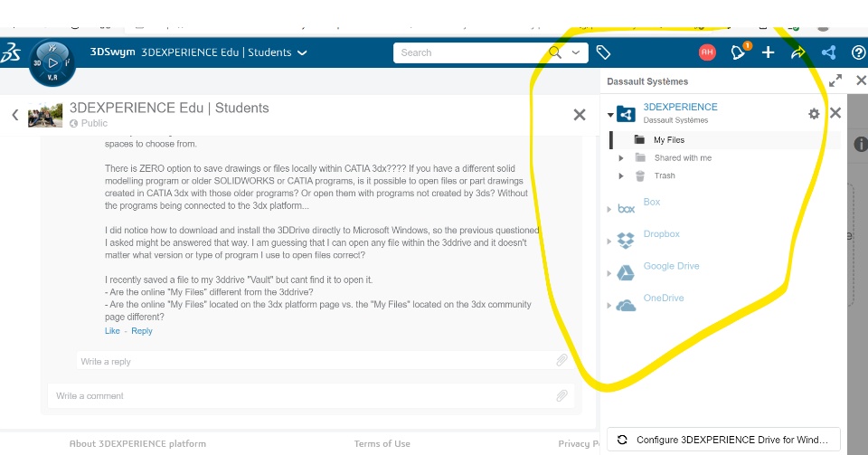Open the 3DEXPERIENCE compass
This screenshot has width=868, height=455.
(52, 63)
